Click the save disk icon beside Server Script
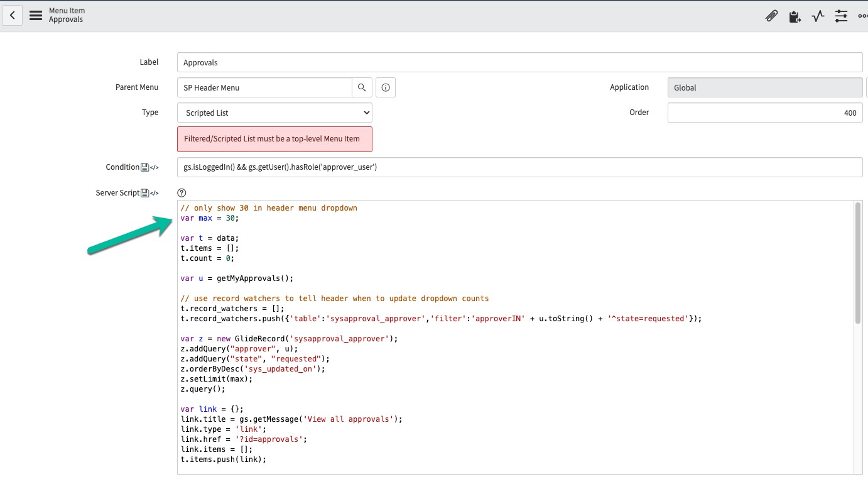Screen dimensions: 868x479 click(145, 192)
